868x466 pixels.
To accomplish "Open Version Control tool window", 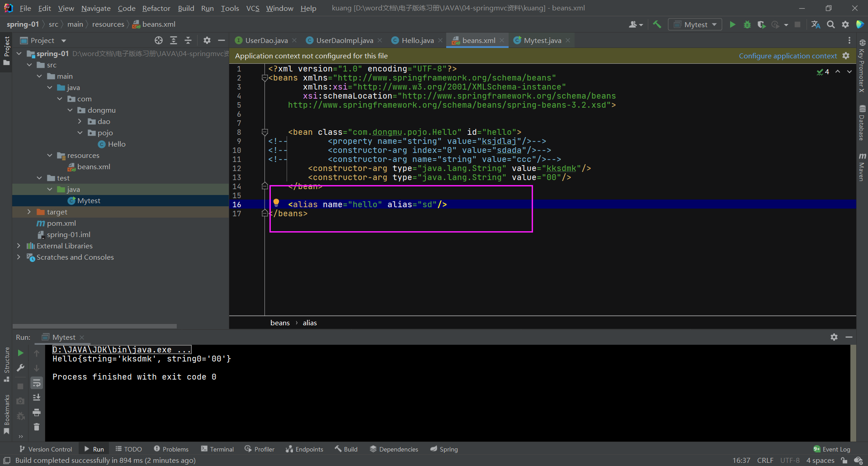I will click(46, 449).
